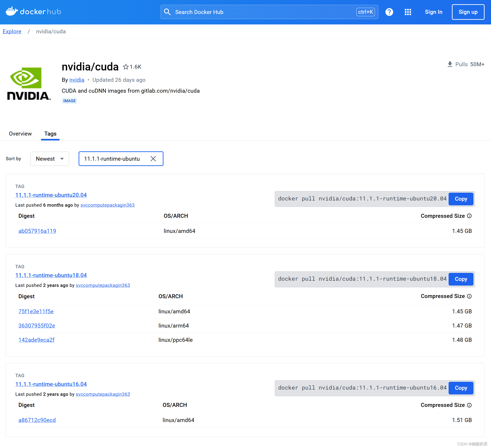
Task: Click the Pulls download icon
Action: point(450,64)
